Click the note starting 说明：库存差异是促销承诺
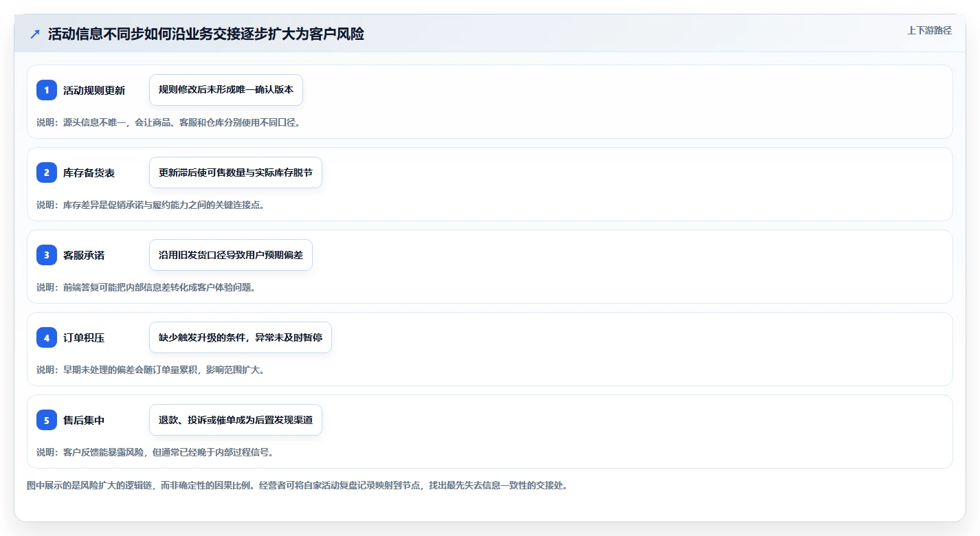 (151, 205)
